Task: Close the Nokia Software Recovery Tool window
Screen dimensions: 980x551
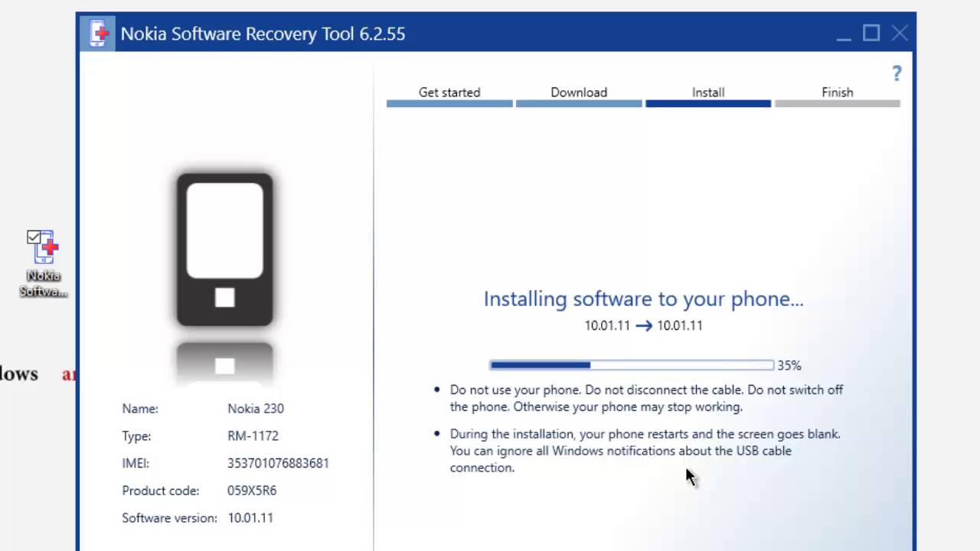Action: point(900,33)
